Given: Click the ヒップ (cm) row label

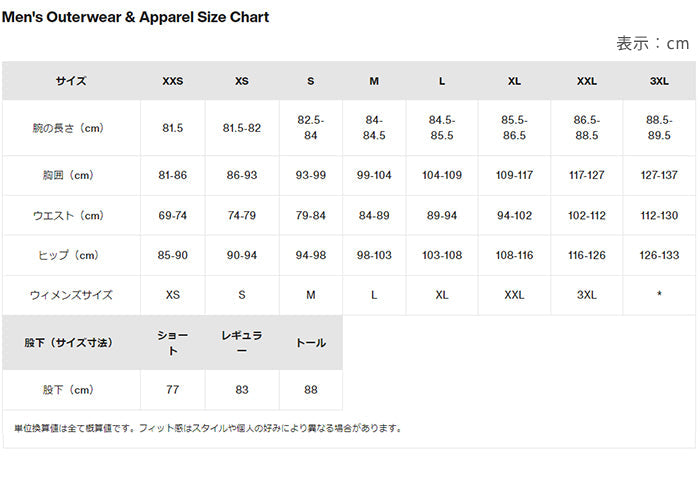Looking at the screenshot, I should pyautogui.click(x=68, y=255).
